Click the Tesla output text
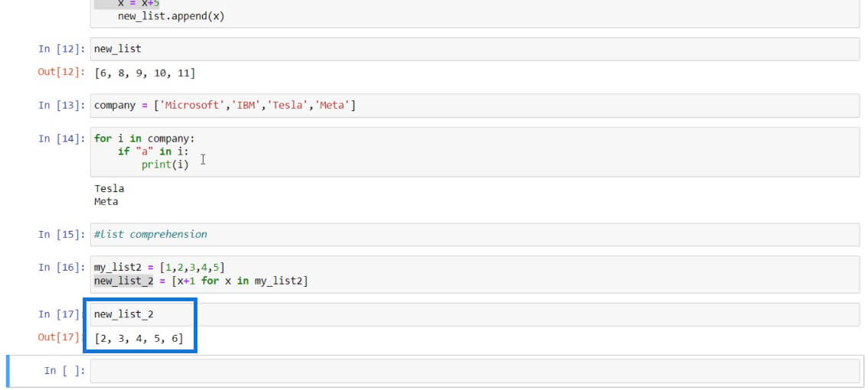868x390 pixels. coord(109,189)
